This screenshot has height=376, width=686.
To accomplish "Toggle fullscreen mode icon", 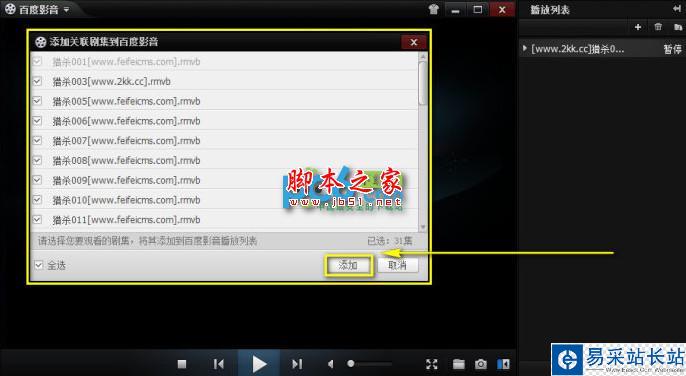I will [x=431, y=364].
